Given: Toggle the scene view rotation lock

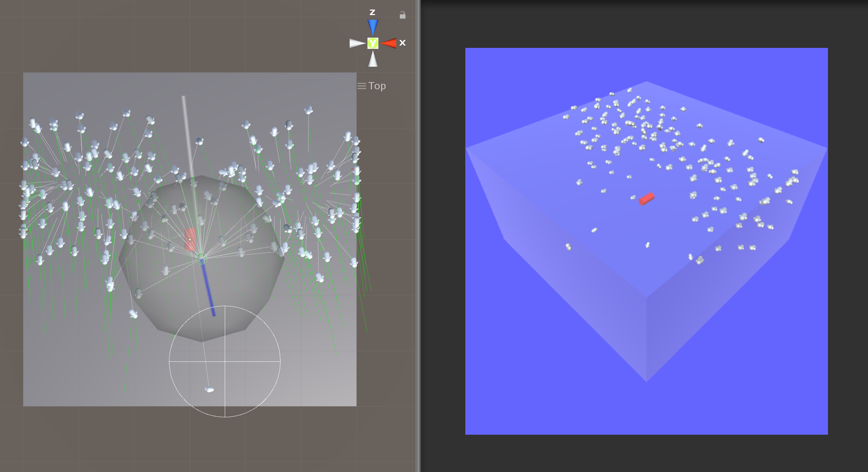Looking at the screenshot, I should coord(402,15).
